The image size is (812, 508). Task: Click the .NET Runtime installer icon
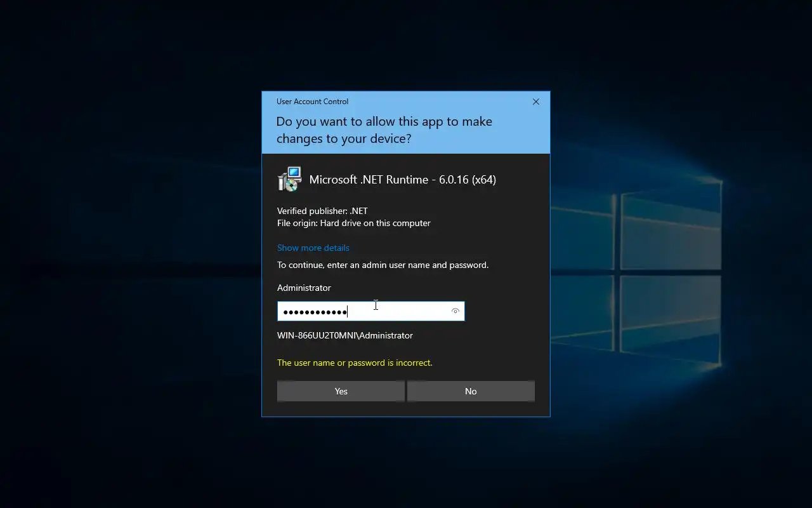[x=290, y=179]
